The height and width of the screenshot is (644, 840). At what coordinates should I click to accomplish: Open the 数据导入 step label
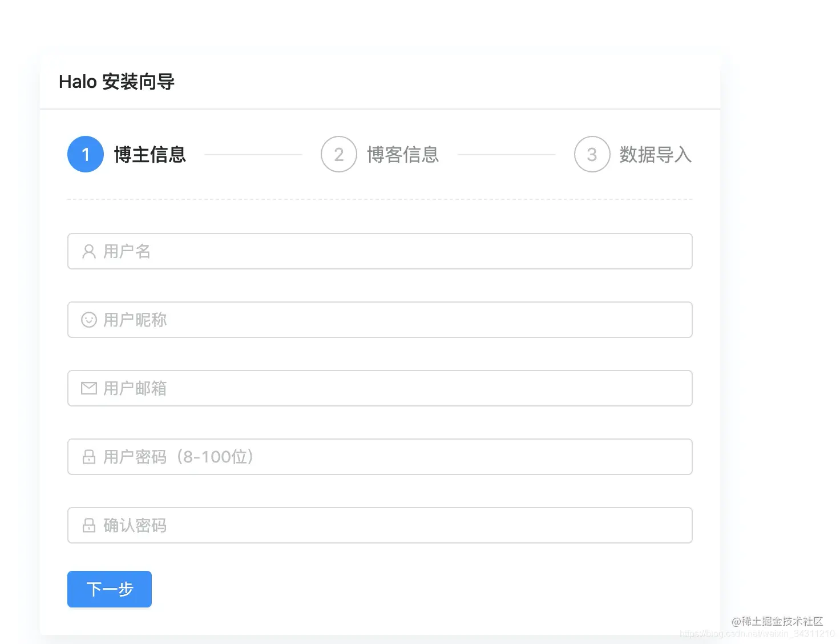coord(656,155)
